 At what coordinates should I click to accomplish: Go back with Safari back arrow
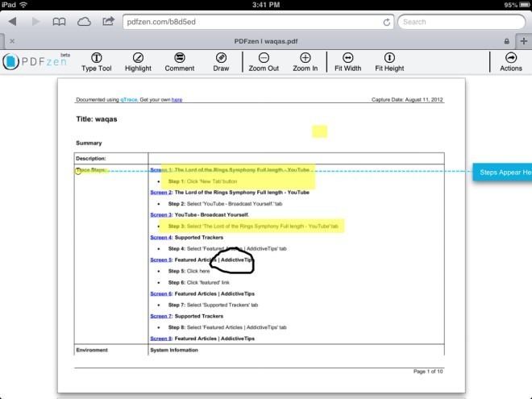coord(13,22)
